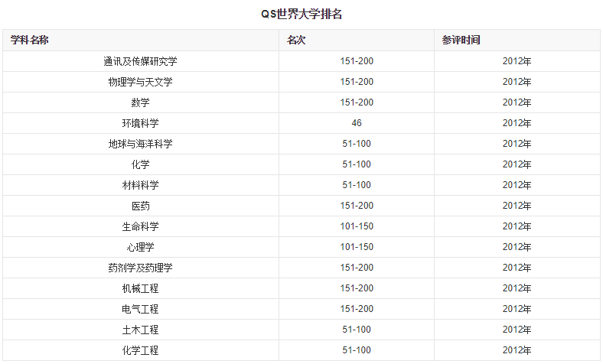
Task: Click 2012年 in the 化学工程 row
Action: coord(517,350)
